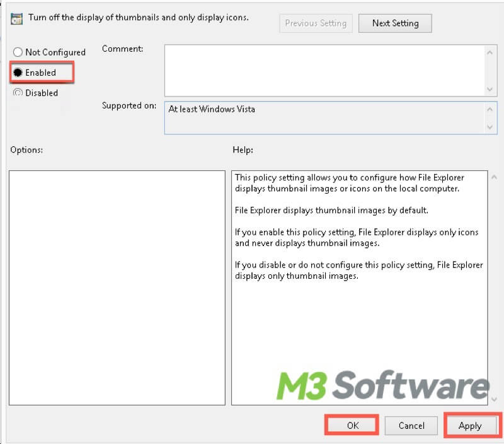Click the Supported on scroll up arrow
Screen dimensions: 504x444
click(490, 109)
